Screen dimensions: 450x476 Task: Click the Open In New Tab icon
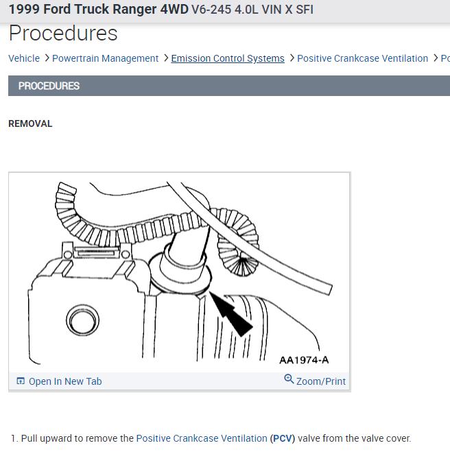(x=21, y=381)
